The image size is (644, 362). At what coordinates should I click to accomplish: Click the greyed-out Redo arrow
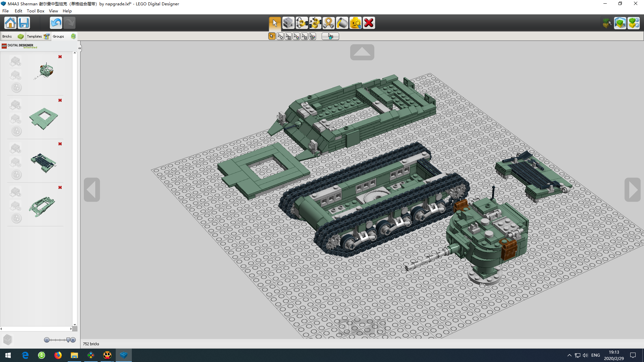click(x=69, y=23)
